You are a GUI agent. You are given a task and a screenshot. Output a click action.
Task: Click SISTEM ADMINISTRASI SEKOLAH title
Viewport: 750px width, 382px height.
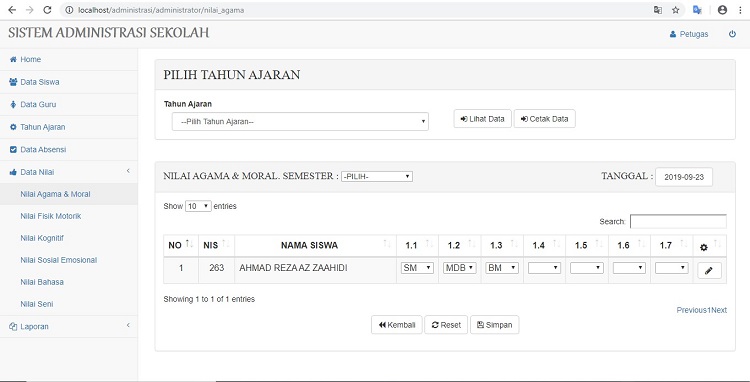click(109, 33)
